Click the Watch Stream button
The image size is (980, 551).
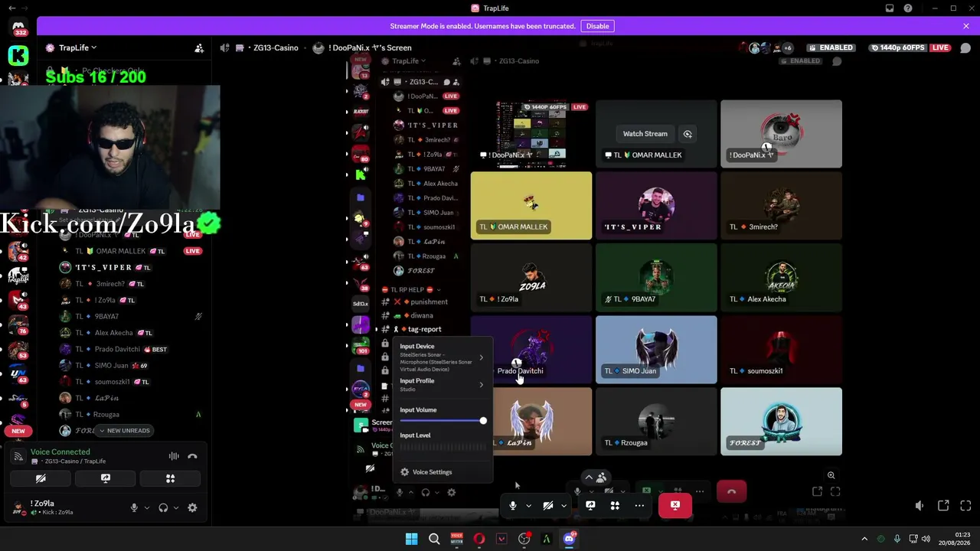click(645, 134)
